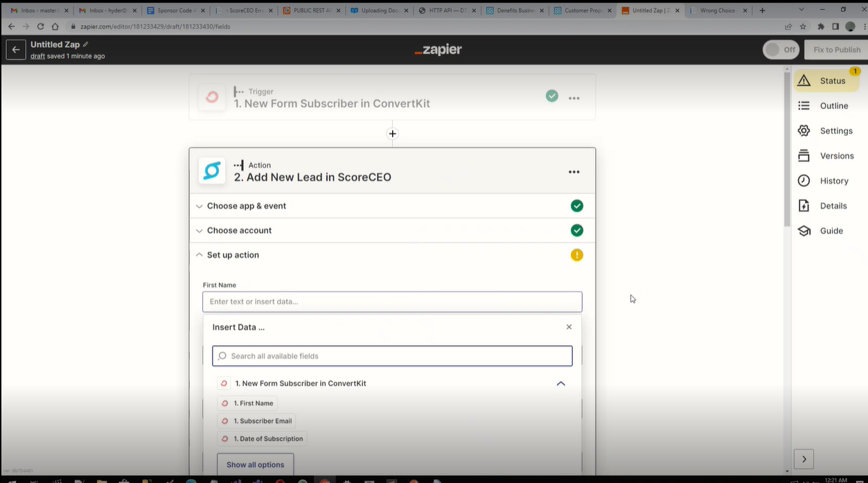The height and width of the screenshot is (483, 868).
Task: Click the Status warning triangle icon
Action: point(804,80)
